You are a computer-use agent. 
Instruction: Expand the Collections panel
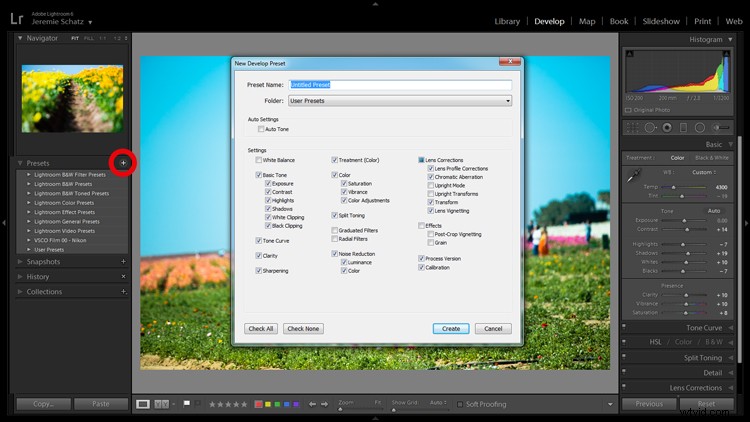(20, 291)
